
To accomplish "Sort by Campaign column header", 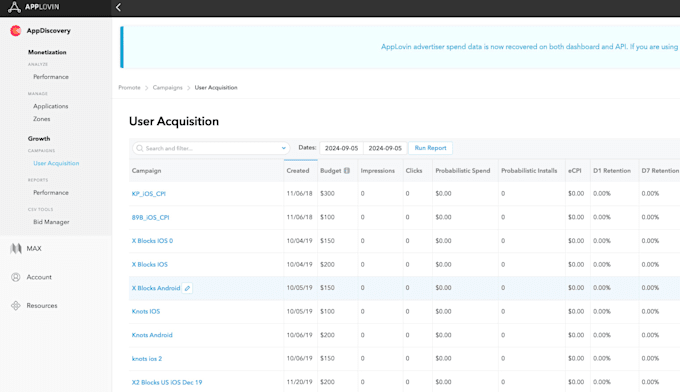I will pyautogui.click(x=147, y=171).
